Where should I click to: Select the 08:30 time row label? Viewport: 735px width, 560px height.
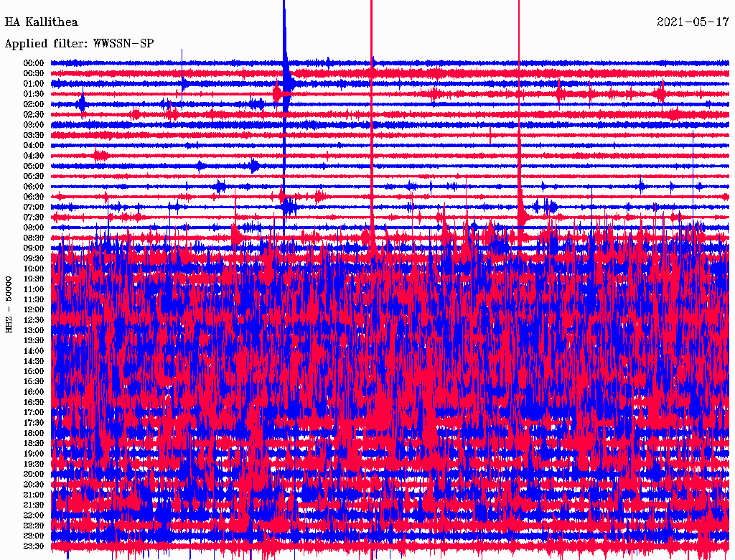pos(34,238)
